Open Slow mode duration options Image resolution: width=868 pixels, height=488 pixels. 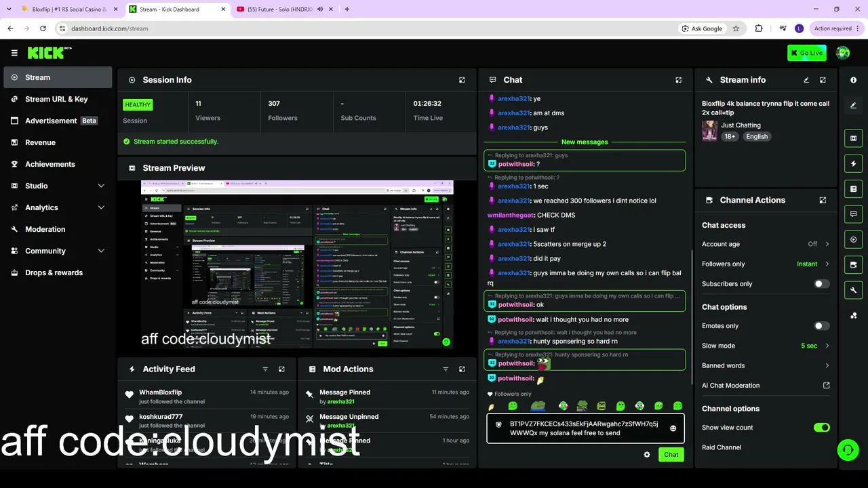(x=766, y=346)
